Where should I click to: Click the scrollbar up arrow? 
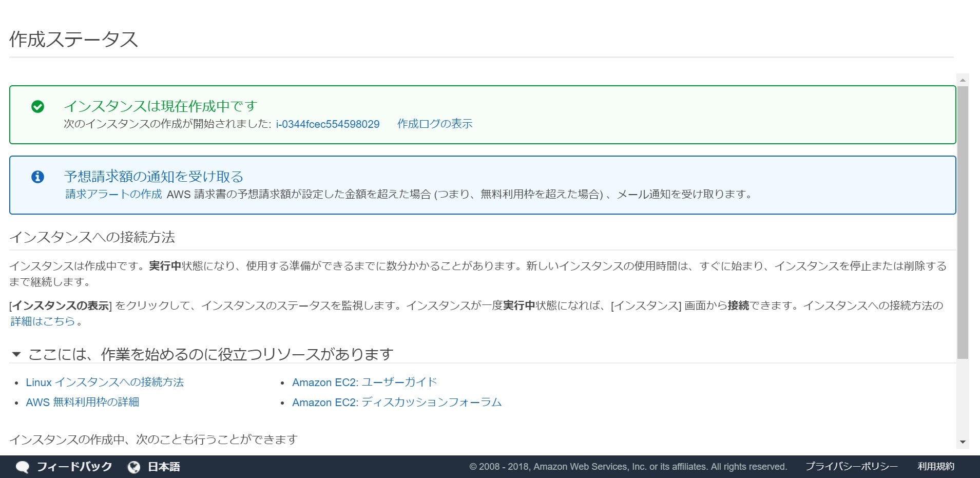(x=963, y=80)
